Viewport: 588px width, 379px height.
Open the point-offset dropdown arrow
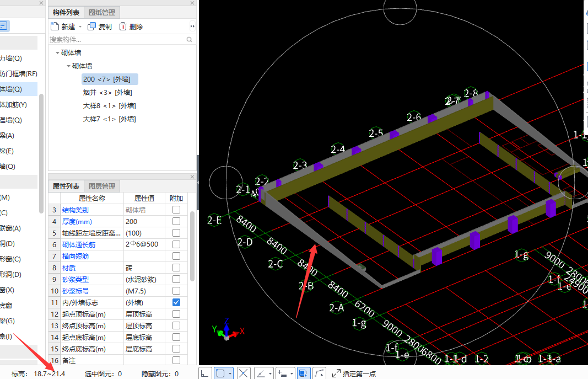[x=292, y=373]
